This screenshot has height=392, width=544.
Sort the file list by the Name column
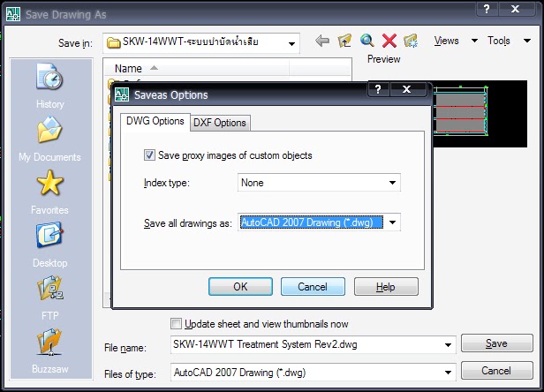[x=197, y=68]
